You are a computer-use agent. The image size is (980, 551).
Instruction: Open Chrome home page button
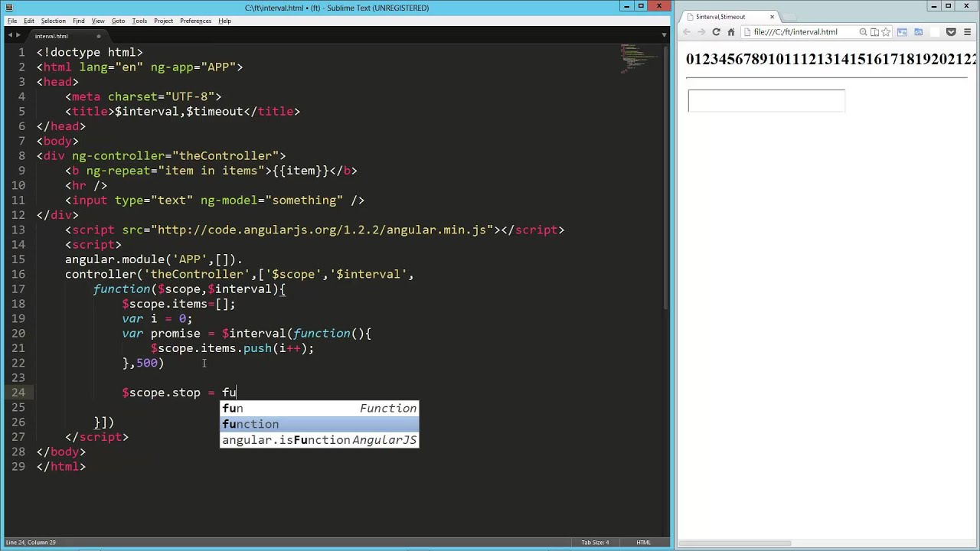(x=731, y=32)
